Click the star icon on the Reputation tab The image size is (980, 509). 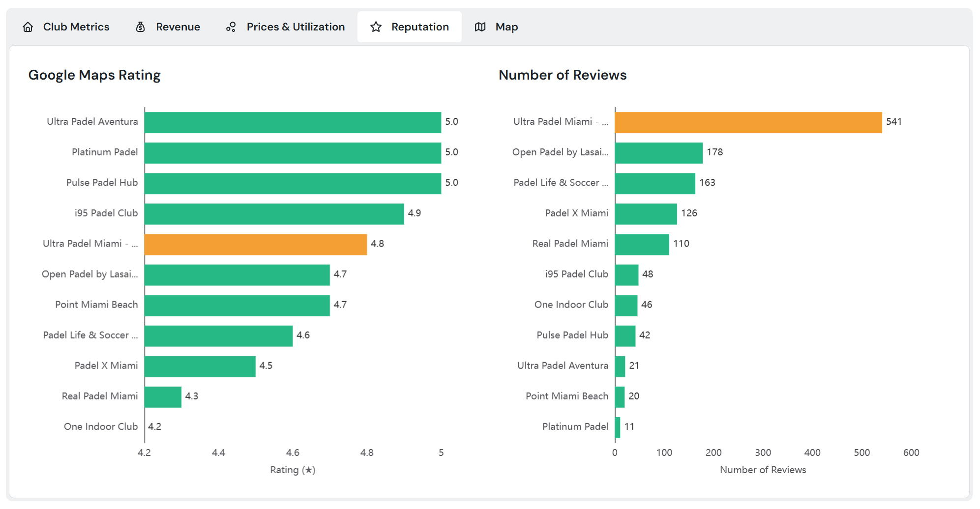[375, 27]
